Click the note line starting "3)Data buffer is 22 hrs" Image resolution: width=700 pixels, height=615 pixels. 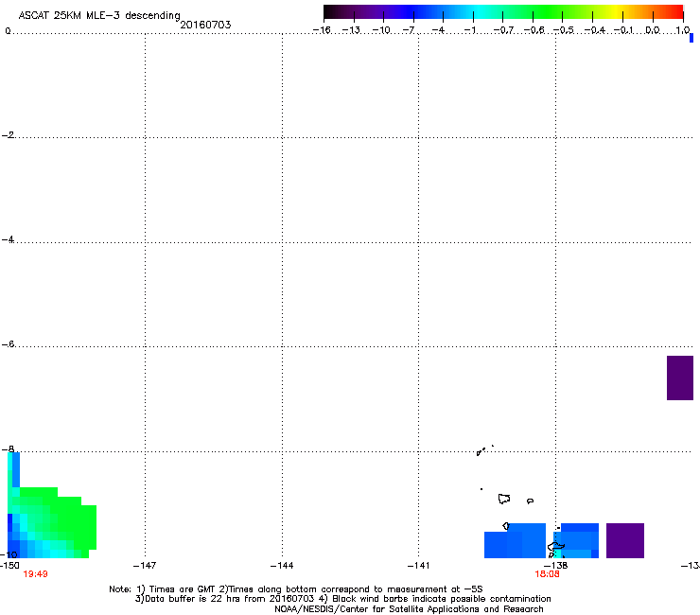pos(342,599)
